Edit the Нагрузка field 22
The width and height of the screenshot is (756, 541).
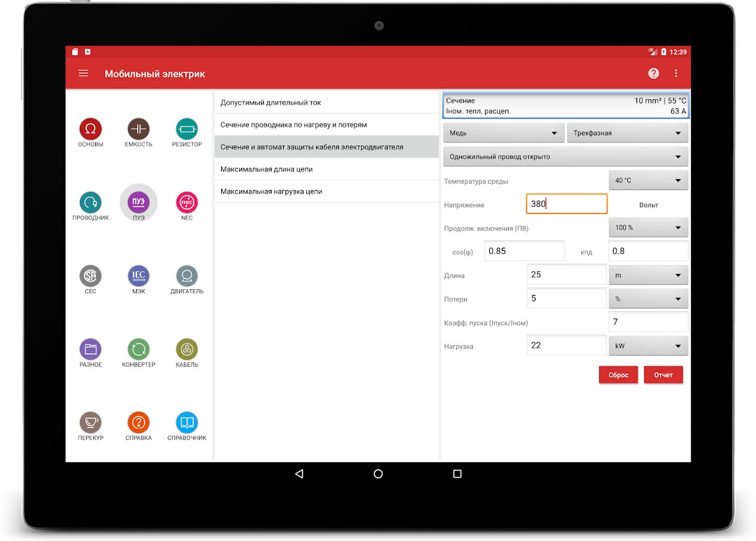[x=567, y=345]
